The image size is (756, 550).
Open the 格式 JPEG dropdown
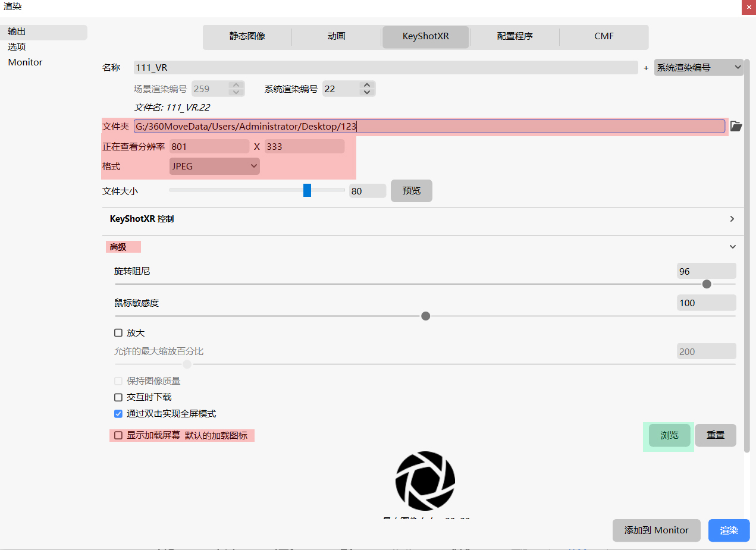(214, 166)
